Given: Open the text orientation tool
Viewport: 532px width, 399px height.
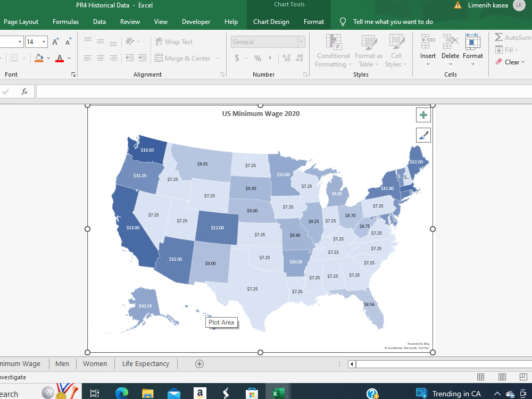Looking at the screenshot, I should pos(130,41).
